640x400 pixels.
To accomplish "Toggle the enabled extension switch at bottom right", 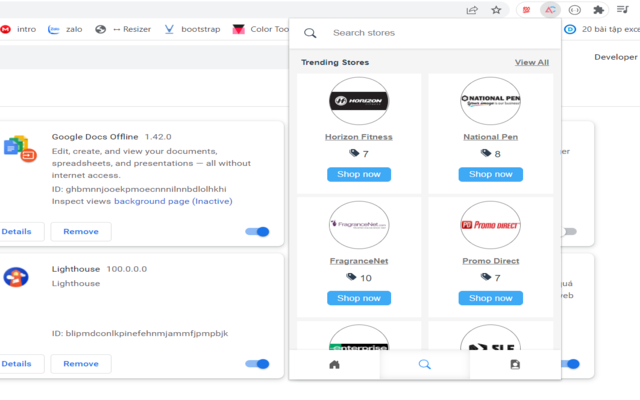I will (x=571, y=364).
